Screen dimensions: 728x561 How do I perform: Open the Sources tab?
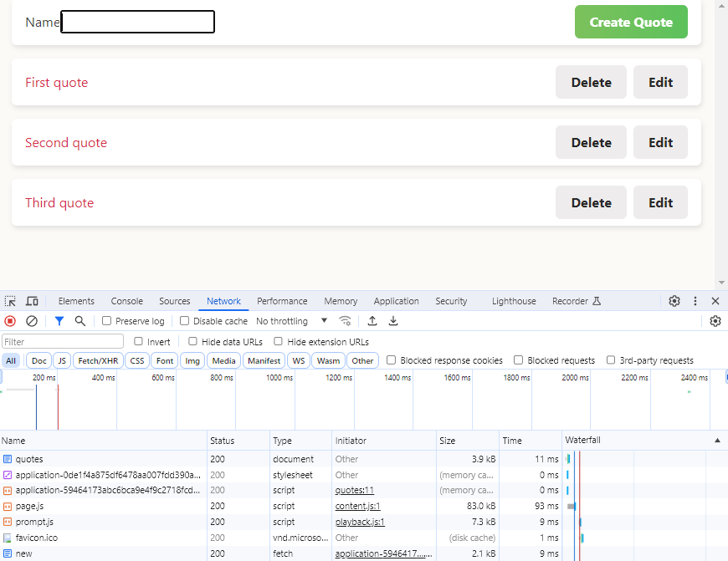175,301
